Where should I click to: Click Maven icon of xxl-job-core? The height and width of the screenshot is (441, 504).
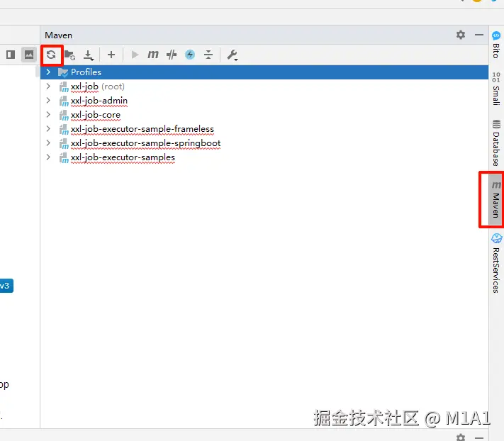tap(64, 115)
